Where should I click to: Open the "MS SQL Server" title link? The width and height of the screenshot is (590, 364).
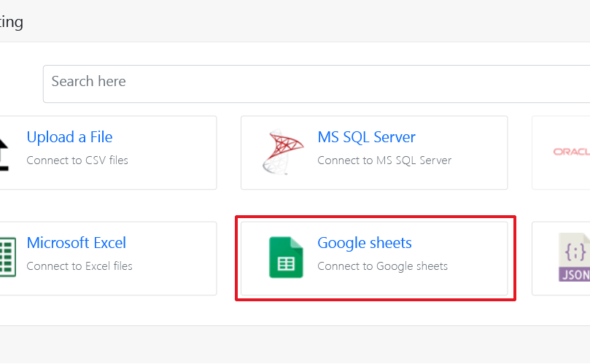[366, 137]
